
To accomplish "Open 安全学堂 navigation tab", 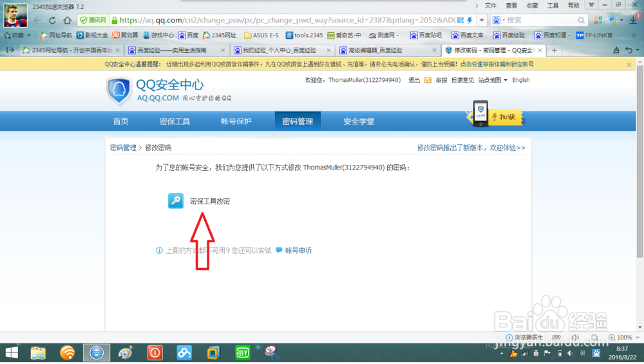I will coord(359,121).
